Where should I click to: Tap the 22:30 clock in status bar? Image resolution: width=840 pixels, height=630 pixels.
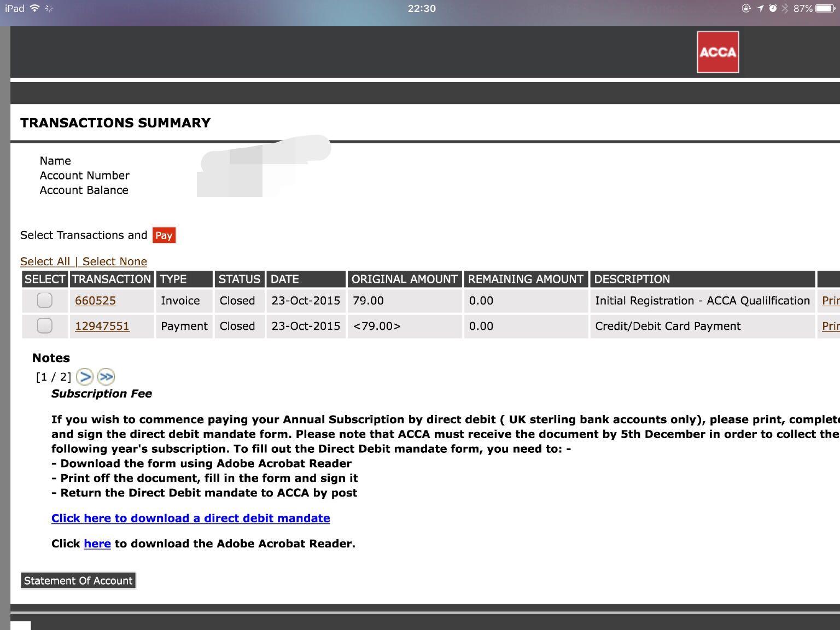click(422, 8)
